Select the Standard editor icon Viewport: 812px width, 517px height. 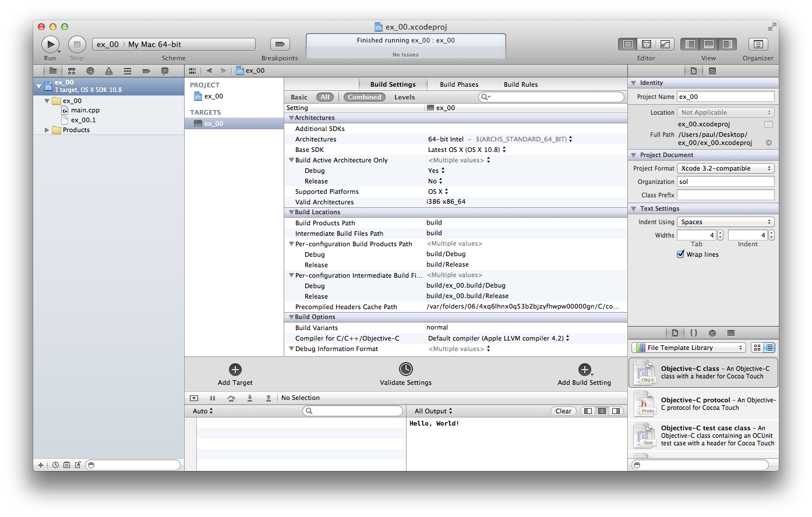628,44
